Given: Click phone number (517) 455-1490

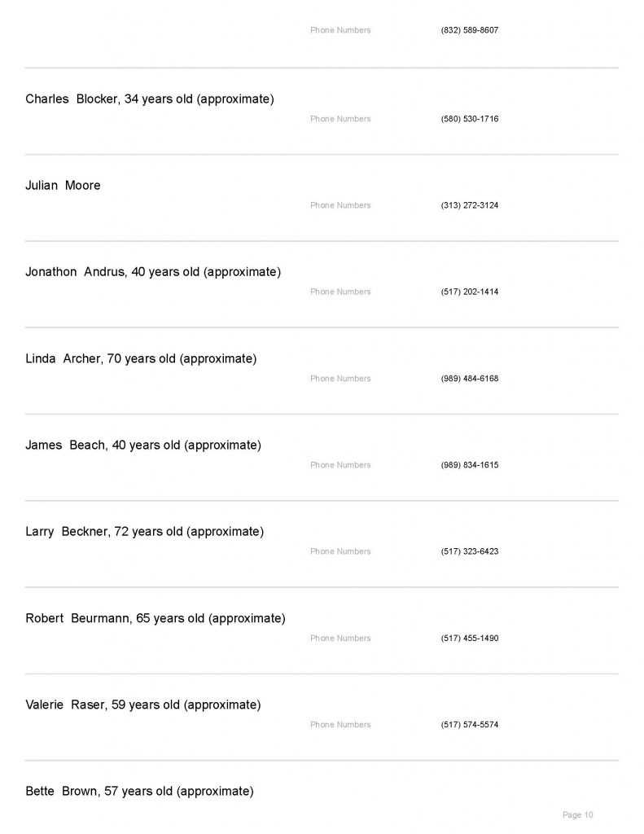Looking at the screenshot, I should tap(469, 639).
